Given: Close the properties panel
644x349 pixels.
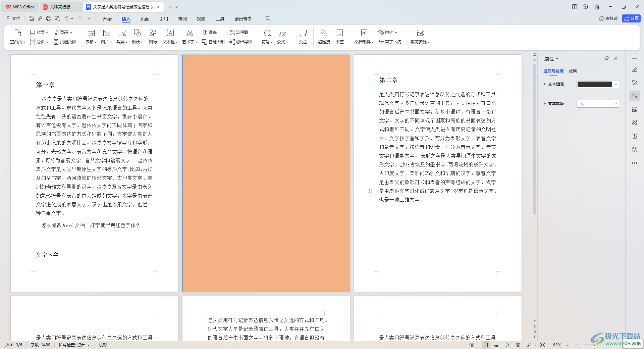Looking at the screenshot, I should click(616, 58).
